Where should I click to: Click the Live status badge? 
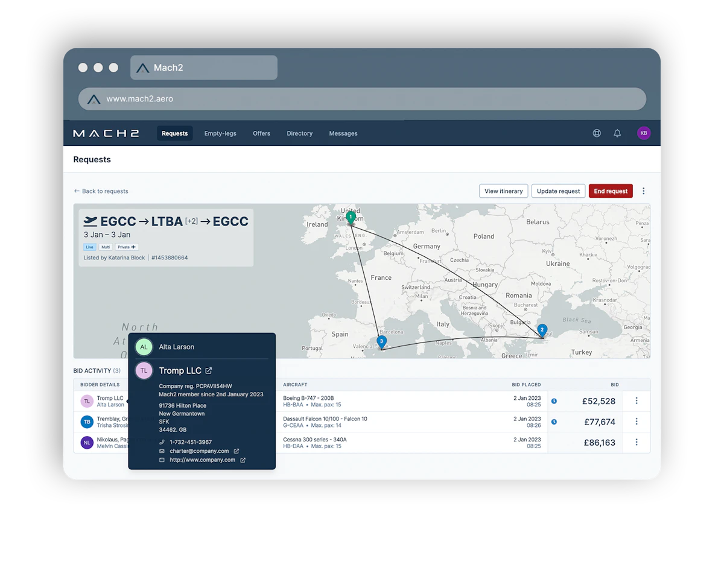point(89,247)
